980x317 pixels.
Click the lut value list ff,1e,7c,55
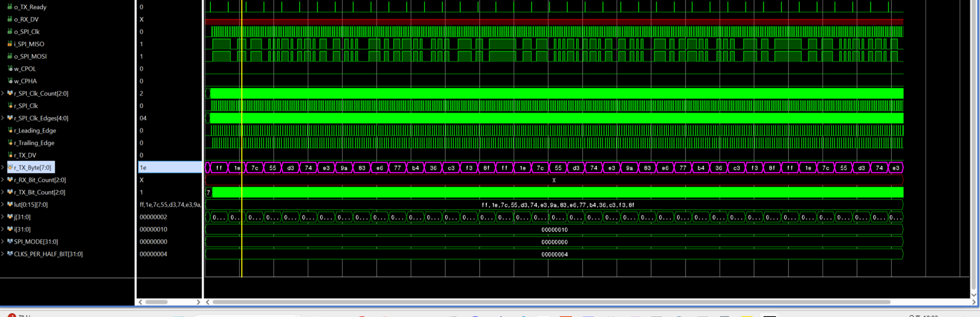pyautogui.click(x=170, y=204)
